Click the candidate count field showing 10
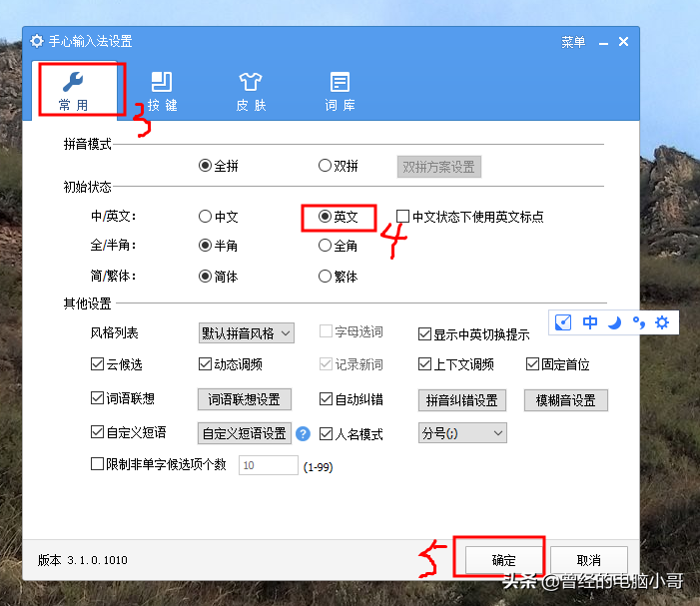The height and width of the screenshot is (606, 700). click(269, 465)
